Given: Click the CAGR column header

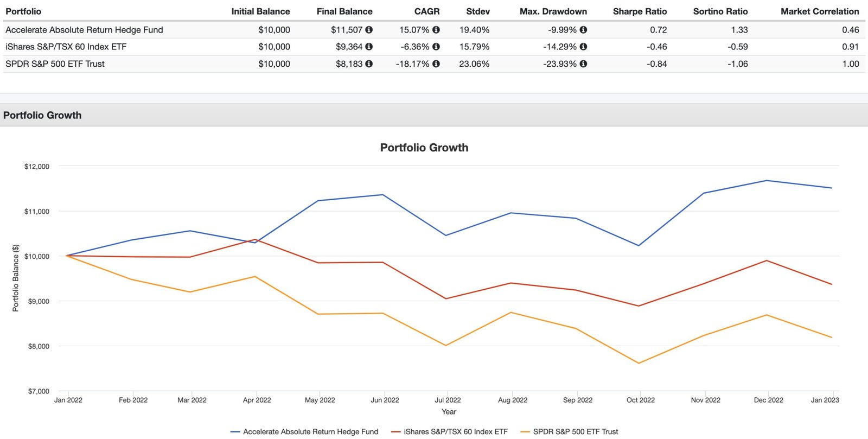Looking at the screenshot, I should pyautogui.click(x=427, y=11).
